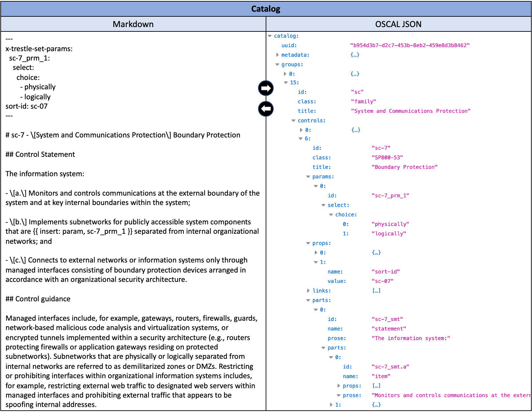Collapse the select node
The height and width of the screenshot is (414, 532).
pos(323,205)
